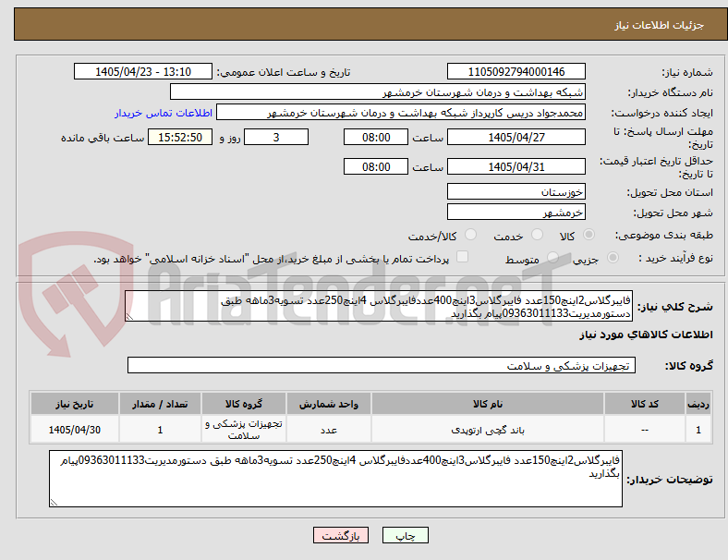
Task: Click the table cell تجهیزات پزشکی و سلامت
Action: tap(243, 430)
